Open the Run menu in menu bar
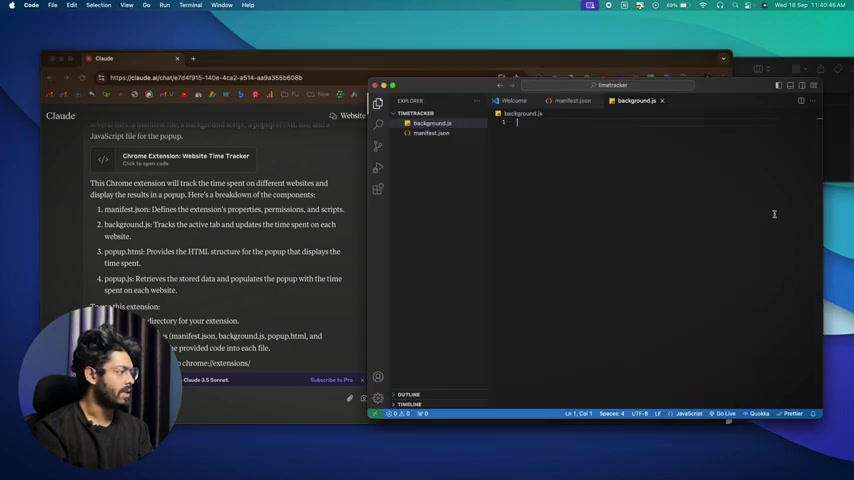Viewport: 854px width, 480px height. [x=164, y=5]
